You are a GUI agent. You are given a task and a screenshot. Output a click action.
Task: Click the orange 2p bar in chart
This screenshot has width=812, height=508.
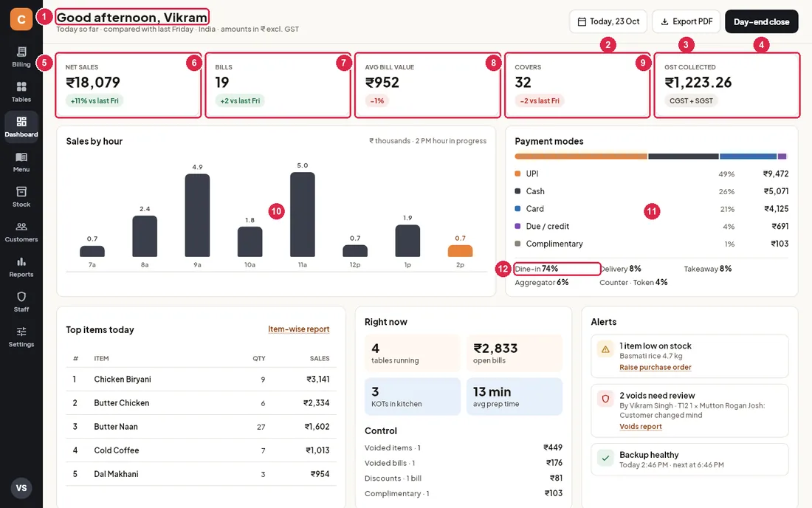tap(460, 251)
